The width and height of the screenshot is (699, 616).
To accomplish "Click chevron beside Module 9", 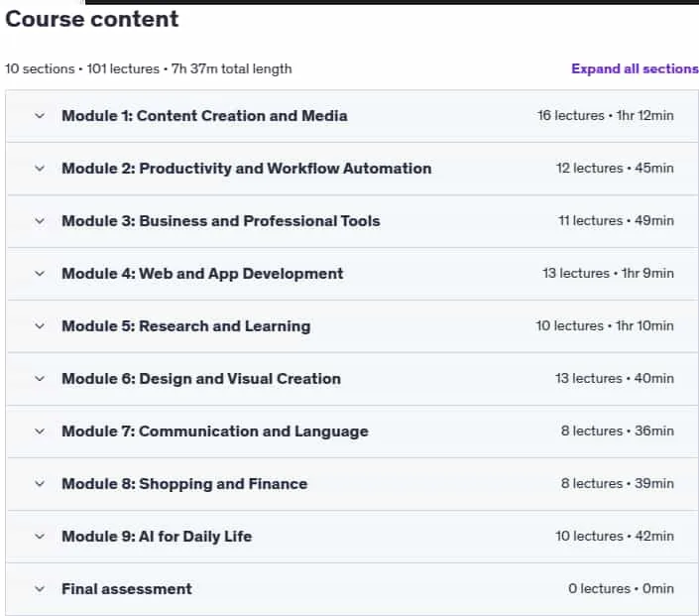I will point(40,537).
